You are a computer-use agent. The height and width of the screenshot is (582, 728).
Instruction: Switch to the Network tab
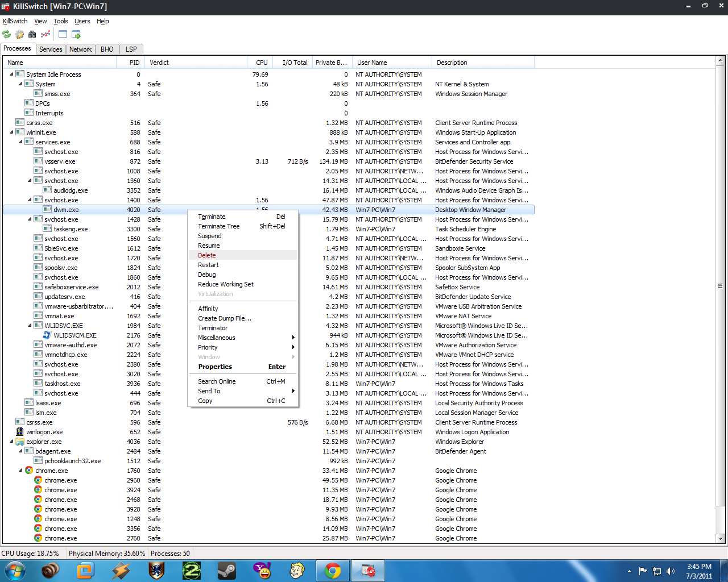[x=80, y=49]
